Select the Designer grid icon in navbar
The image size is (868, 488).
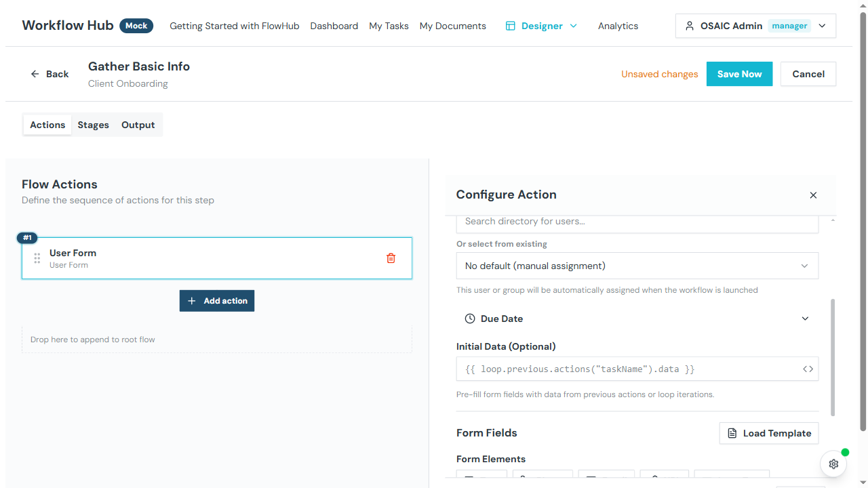tap(509, 25)
